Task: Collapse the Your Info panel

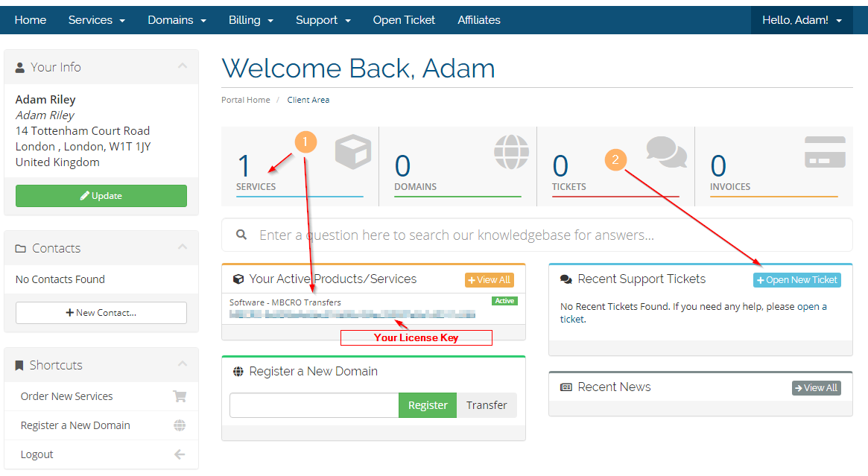Action: pos(183,67)
